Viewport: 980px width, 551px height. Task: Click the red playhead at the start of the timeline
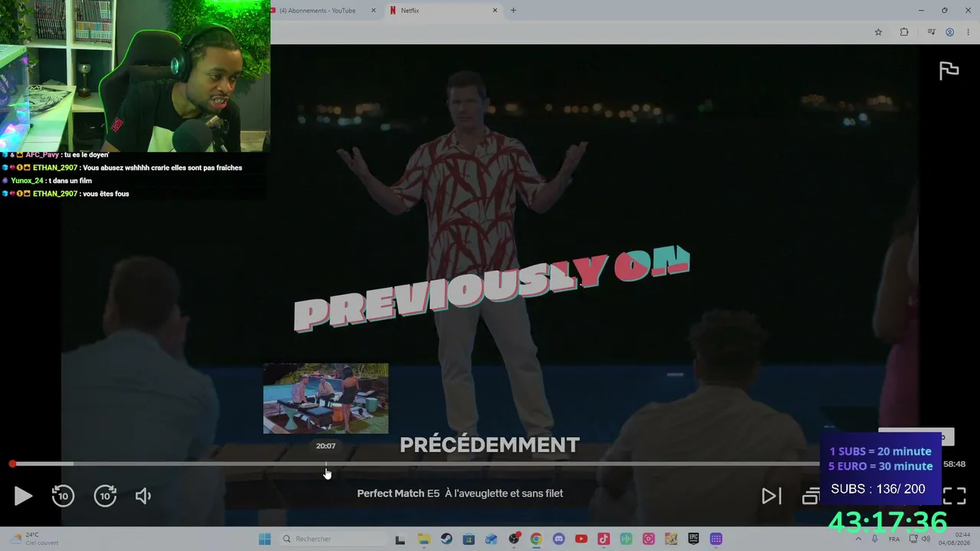[x=12, y=464]
